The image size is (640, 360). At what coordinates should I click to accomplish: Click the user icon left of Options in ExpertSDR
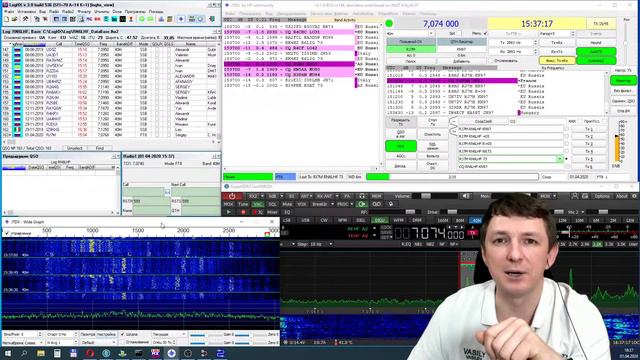coord(575,196)
